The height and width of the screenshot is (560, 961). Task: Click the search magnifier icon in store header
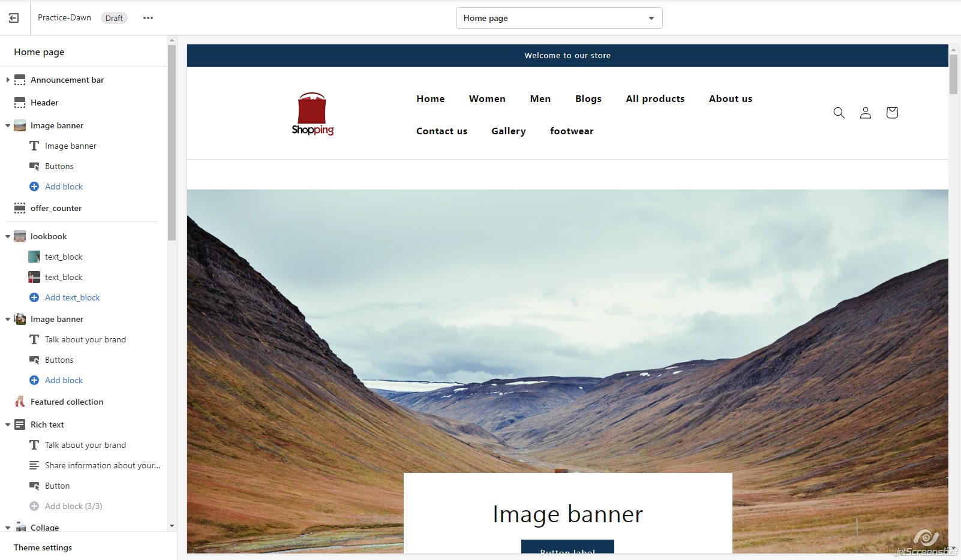coord(839,113)
